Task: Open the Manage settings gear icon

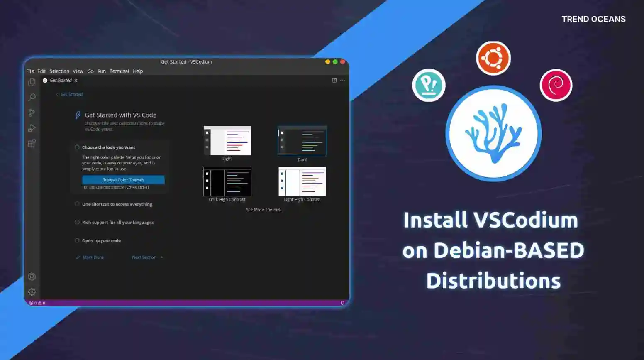Action: 32,291
